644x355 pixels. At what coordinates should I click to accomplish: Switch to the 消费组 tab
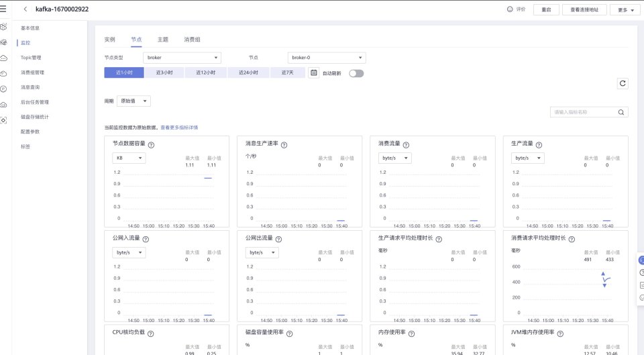(x=192, y=40)
